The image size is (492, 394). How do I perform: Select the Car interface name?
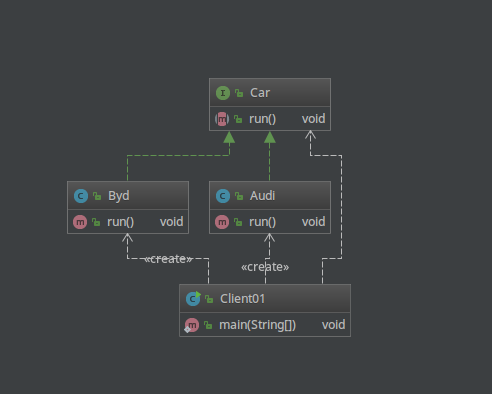click(x=260, y=93)
